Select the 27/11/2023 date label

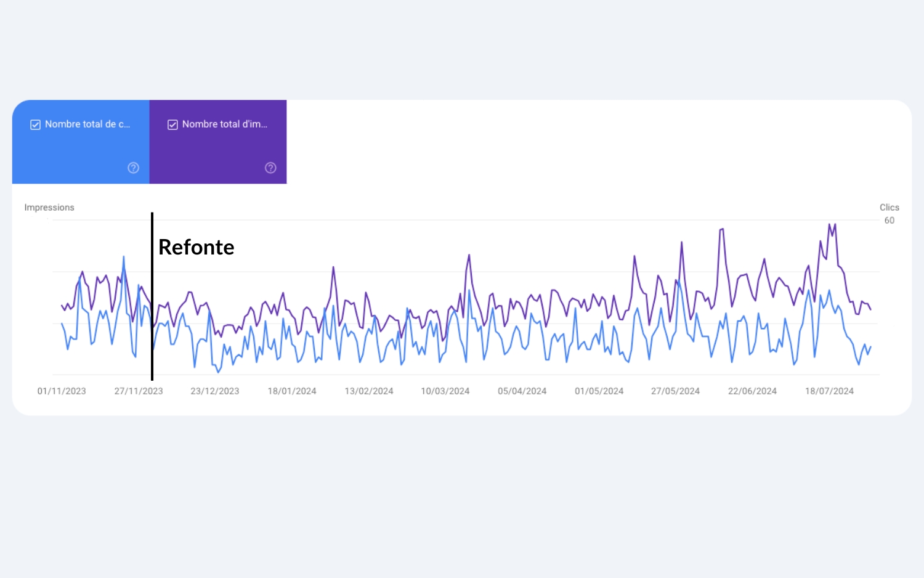[139, 391]
